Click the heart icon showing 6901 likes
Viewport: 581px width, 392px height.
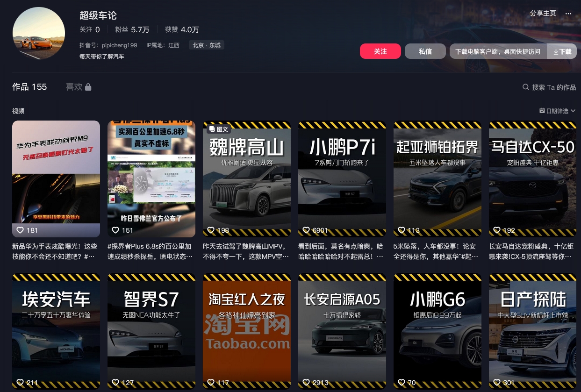pos(306,230)
